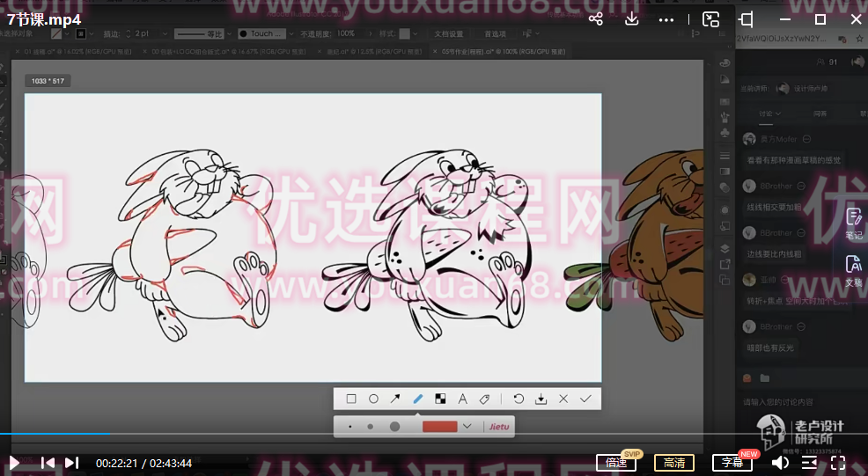Download the video using the download icon
The height and width of the screenshot is (476, 868).
click(x=631, y=19)
